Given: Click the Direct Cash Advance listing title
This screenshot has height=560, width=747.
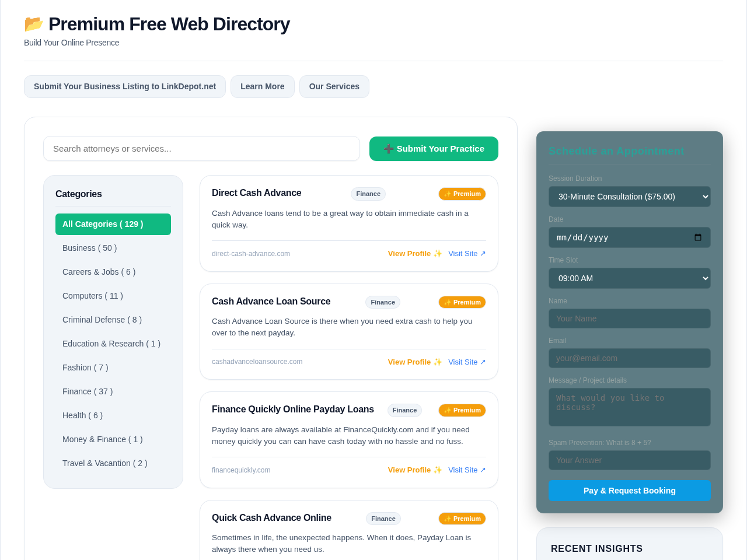Looking at the screenshot, I should tap(257, 193).
